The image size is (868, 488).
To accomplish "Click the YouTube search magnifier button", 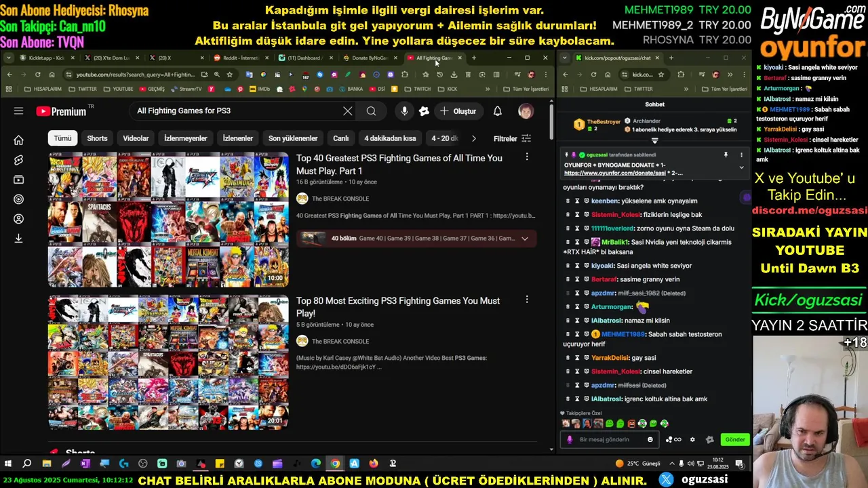I will (371, 111).
